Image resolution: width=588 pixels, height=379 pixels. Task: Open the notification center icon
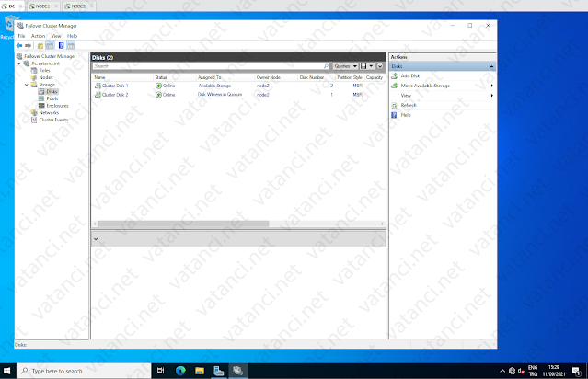(x=576, y=371)
